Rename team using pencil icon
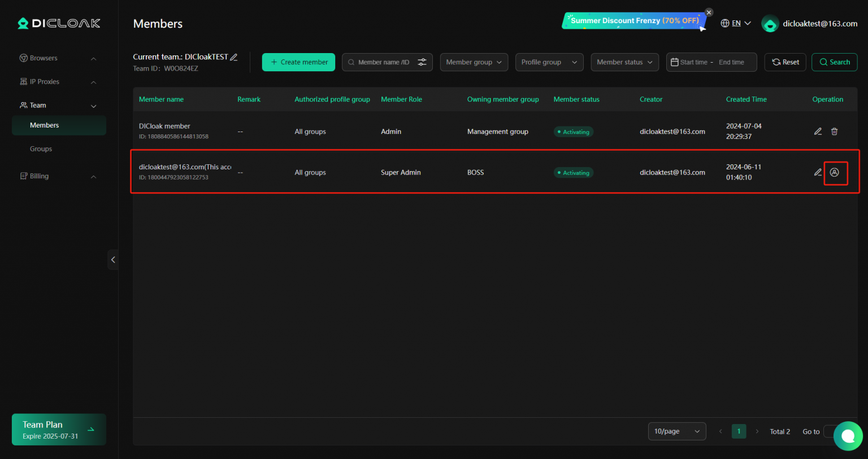 click(234, 57)
